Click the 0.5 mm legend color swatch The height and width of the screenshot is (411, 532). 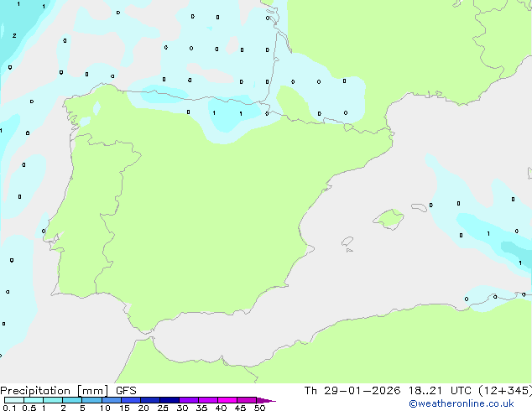click(34, 400)
